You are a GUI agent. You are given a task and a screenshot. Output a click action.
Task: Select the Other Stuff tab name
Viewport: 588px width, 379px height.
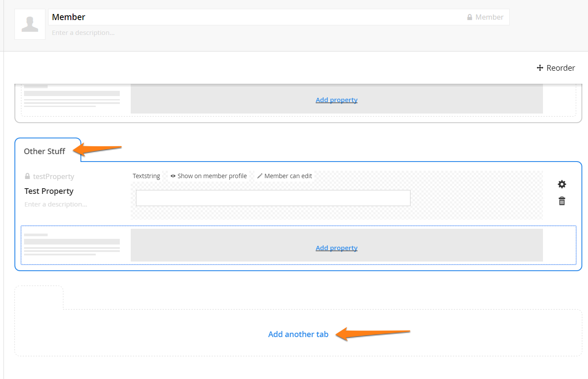(x=45, y=152)
